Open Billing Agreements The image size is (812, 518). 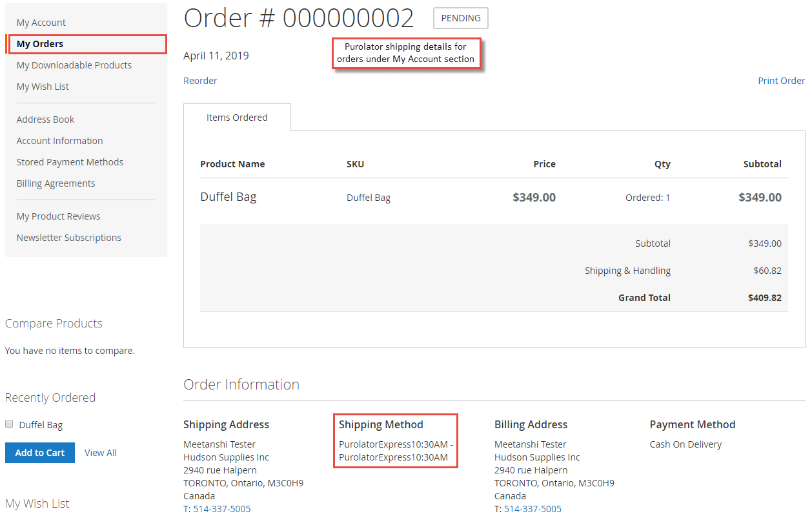point(56,183)
